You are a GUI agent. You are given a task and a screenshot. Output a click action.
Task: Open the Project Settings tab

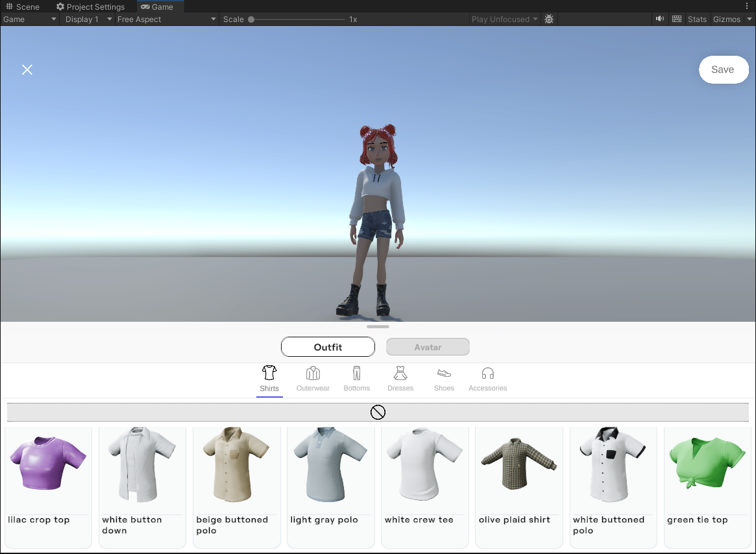tap(90, 6)
